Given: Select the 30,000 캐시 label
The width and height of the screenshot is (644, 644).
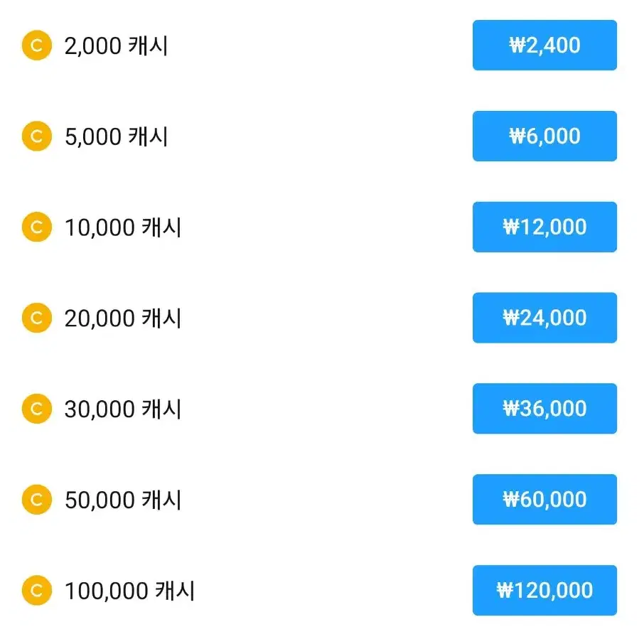Looking at the screenshot, I should [x=123, y=409].
